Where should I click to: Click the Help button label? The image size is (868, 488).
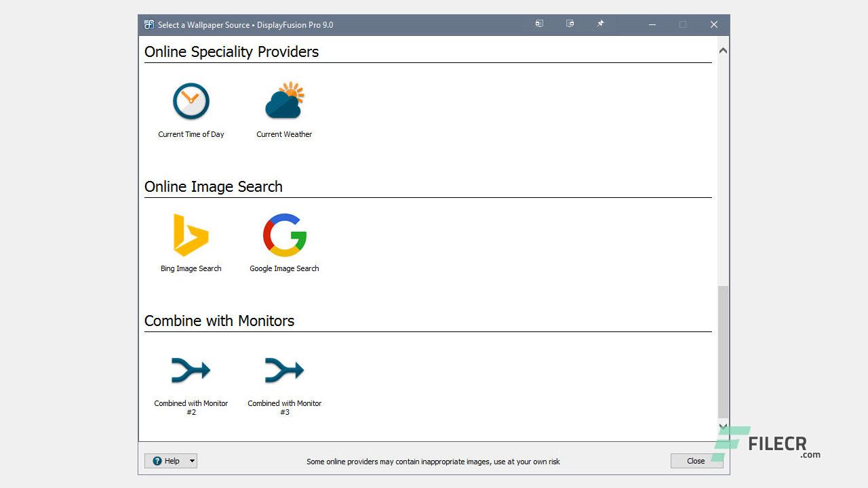(x=172, y=461)
